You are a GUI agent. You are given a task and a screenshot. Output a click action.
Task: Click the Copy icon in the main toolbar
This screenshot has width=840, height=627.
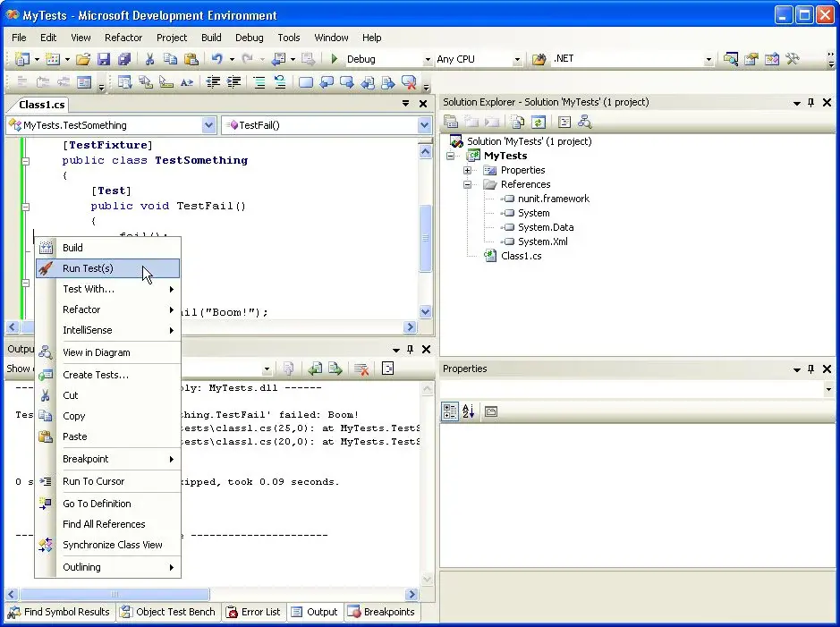tap(170, 59)
